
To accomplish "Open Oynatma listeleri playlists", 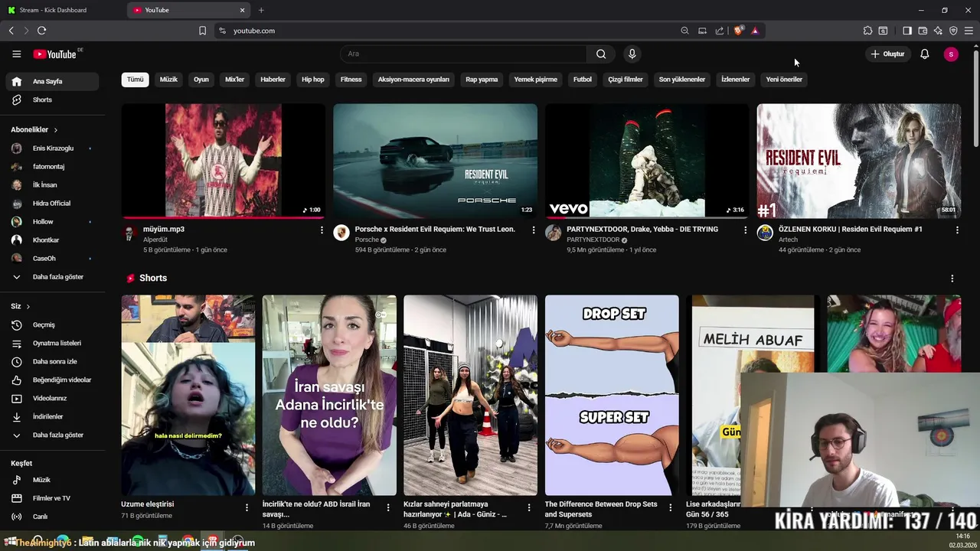I will coord(52,343).
